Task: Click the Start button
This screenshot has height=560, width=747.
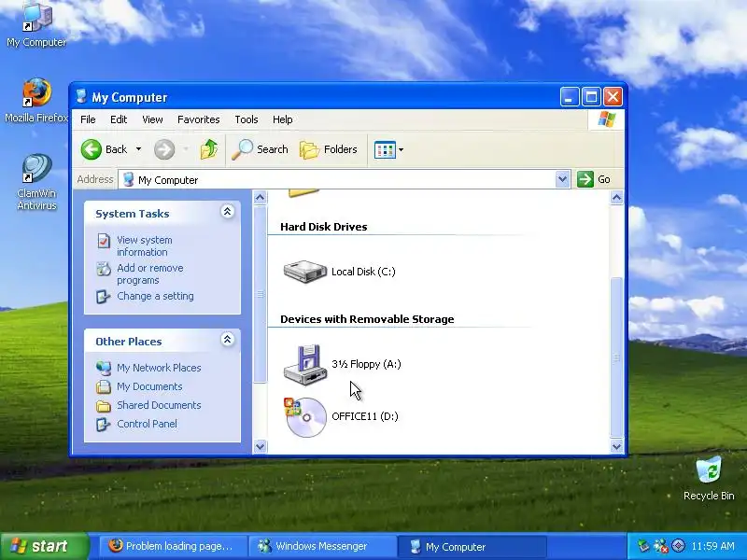Action: point(44,546)
